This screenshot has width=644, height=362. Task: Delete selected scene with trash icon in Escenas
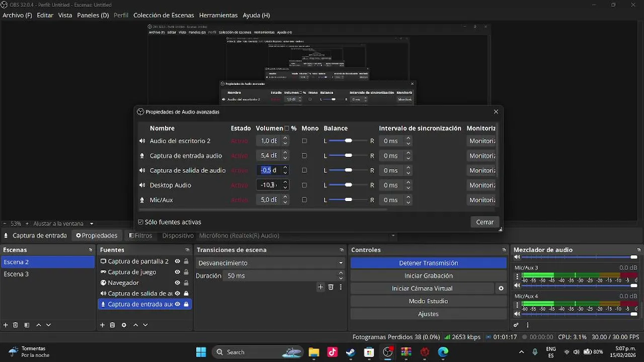coord(16,325)
